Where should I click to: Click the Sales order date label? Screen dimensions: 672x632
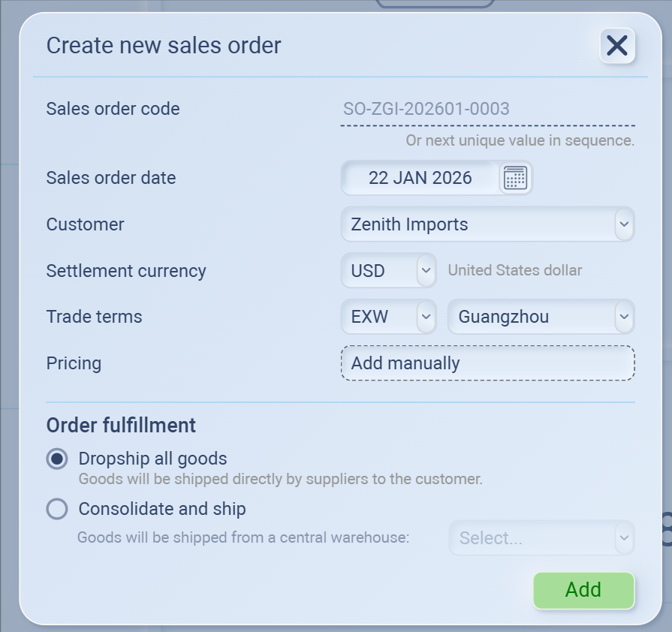click(111, 178)
